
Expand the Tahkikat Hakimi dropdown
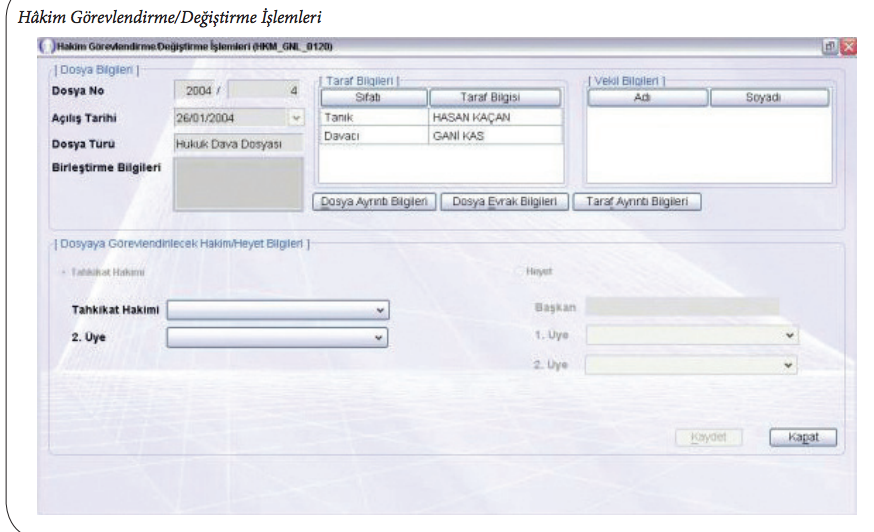(379, 310)
